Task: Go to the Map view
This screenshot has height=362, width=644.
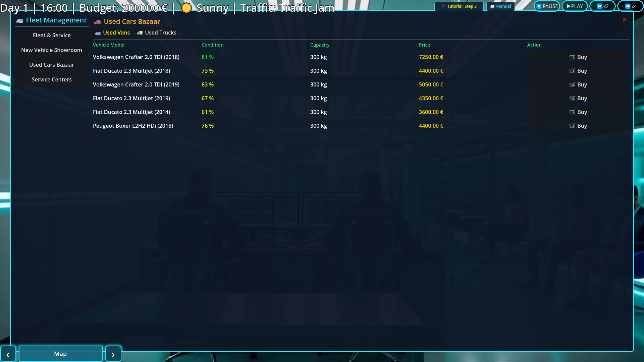Action: point(60,354)
